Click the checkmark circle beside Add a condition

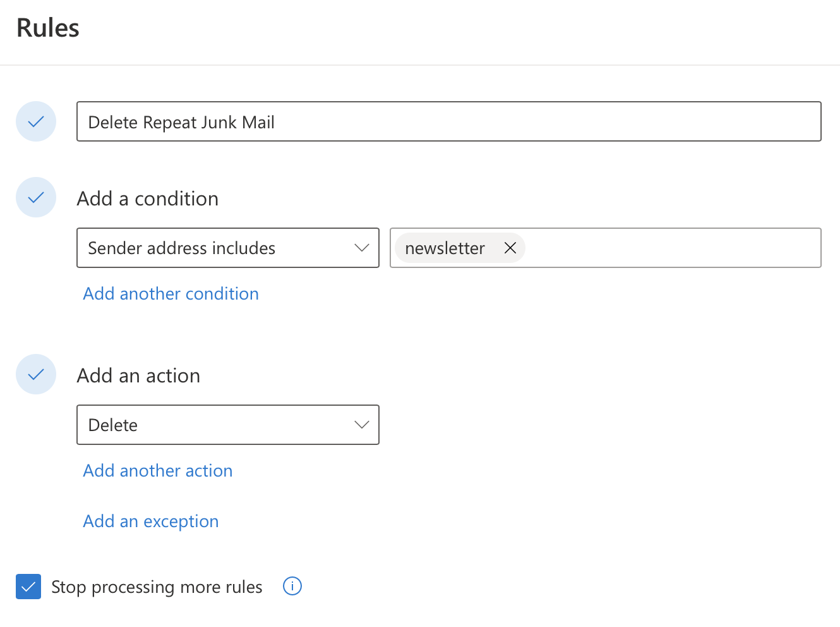tap(36, 197)
